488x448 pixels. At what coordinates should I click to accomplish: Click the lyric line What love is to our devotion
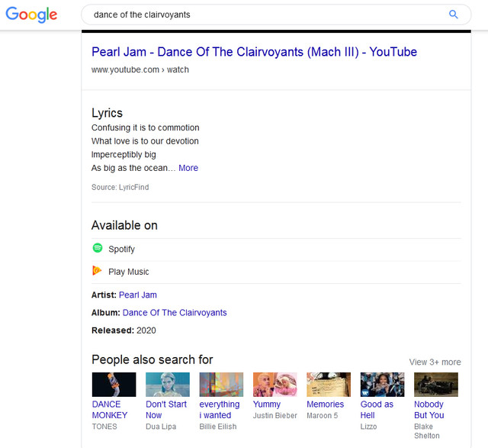pyautogui.click(x=145, y=141)
